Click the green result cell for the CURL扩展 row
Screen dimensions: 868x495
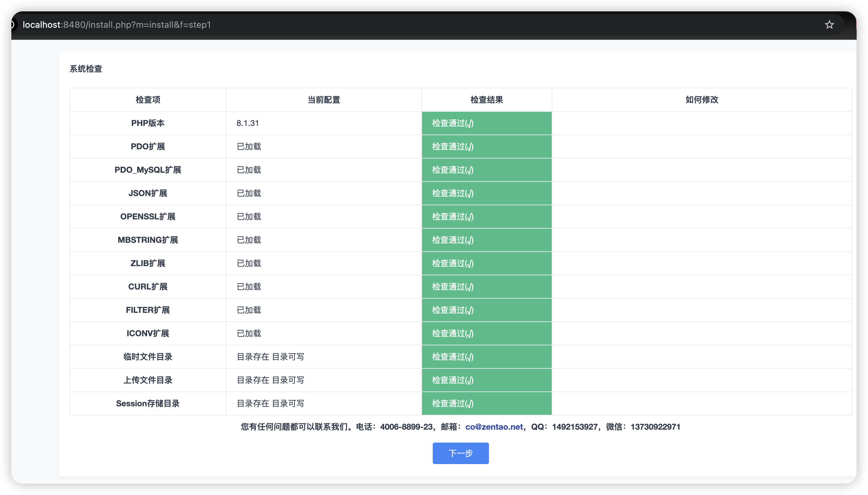[x=486, y=287]
